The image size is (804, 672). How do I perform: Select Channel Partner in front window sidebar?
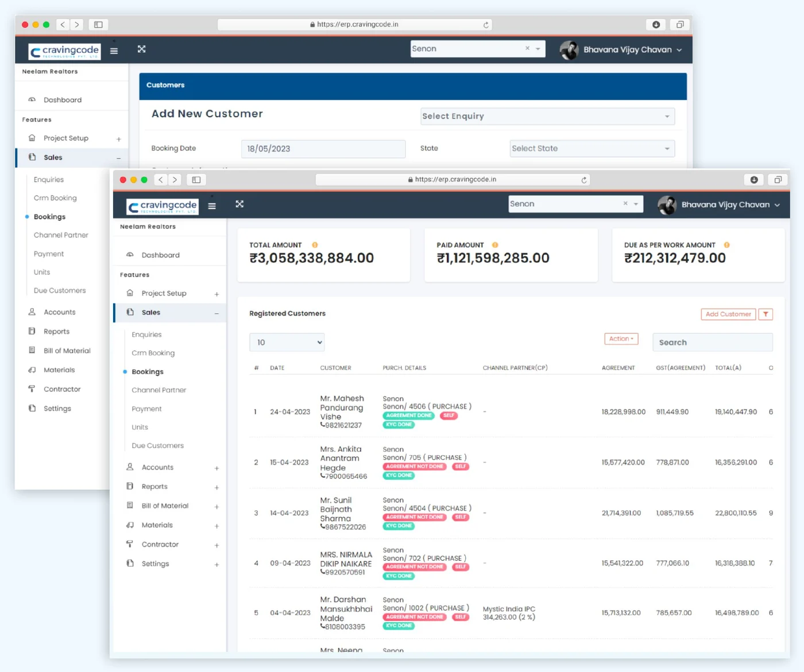coord(159,390)
